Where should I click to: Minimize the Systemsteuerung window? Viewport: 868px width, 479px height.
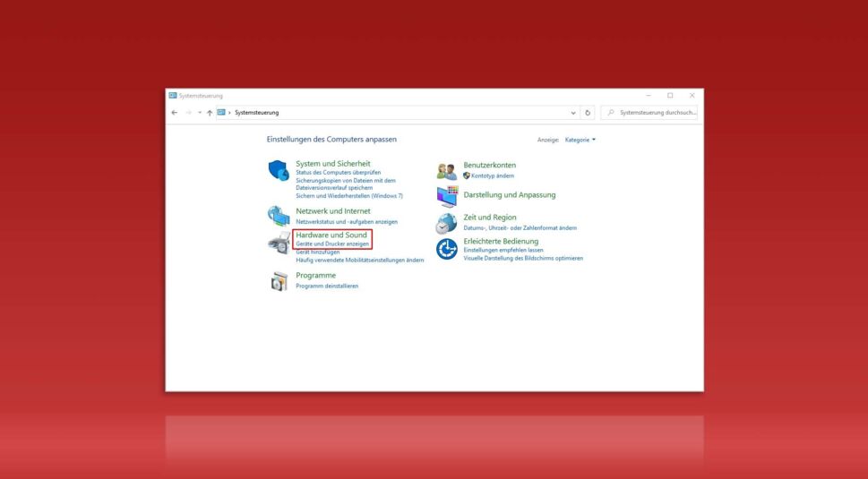click(649, 96)
